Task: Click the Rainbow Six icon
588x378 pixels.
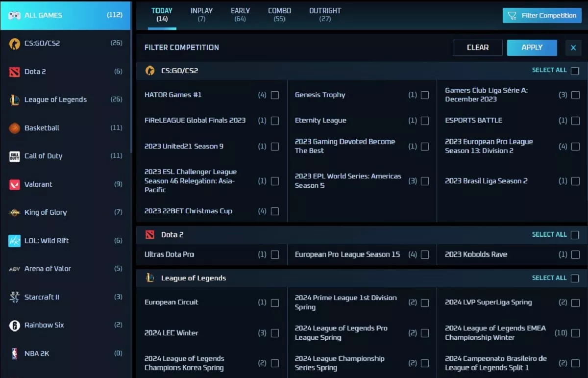Action: click(15, 325)
